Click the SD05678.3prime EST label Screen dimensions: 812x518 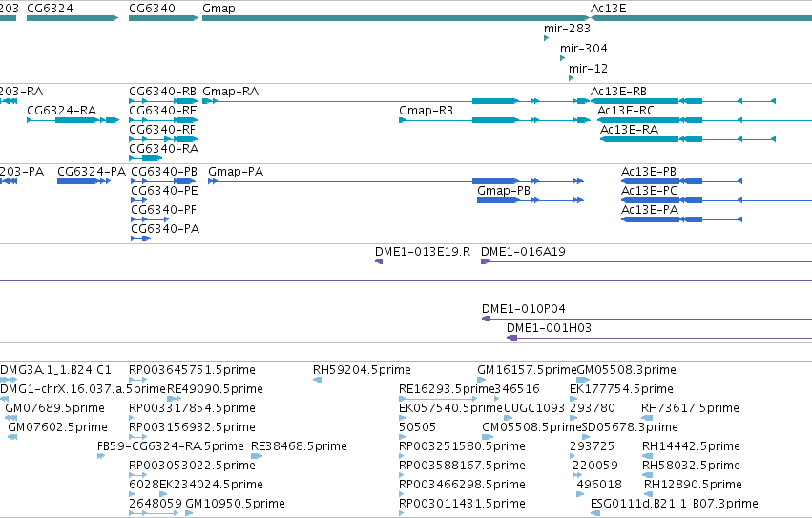pyautogui.click(x=630, y=427)
